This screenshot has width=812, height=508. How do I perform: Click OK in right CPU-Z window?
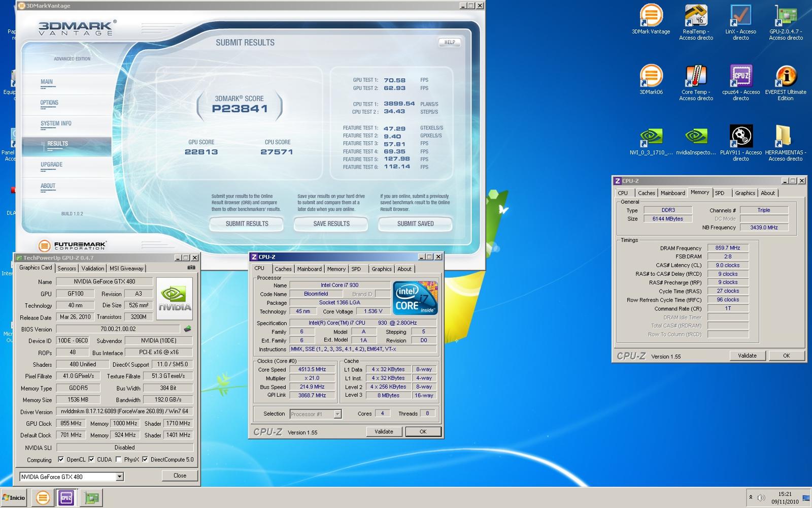point(786,356)
